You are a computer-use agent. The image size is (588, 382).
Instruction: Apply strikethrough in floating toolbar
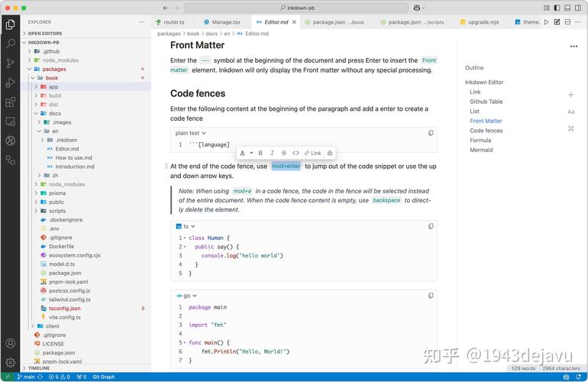[x=283, y=153]
